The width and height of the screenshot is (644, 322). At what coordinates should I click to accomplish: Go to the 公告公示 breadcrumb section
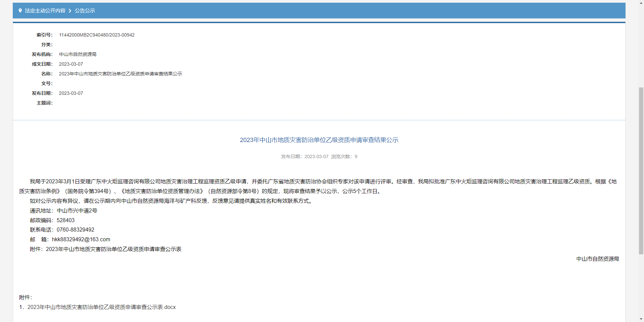click(x=85, y=11)
